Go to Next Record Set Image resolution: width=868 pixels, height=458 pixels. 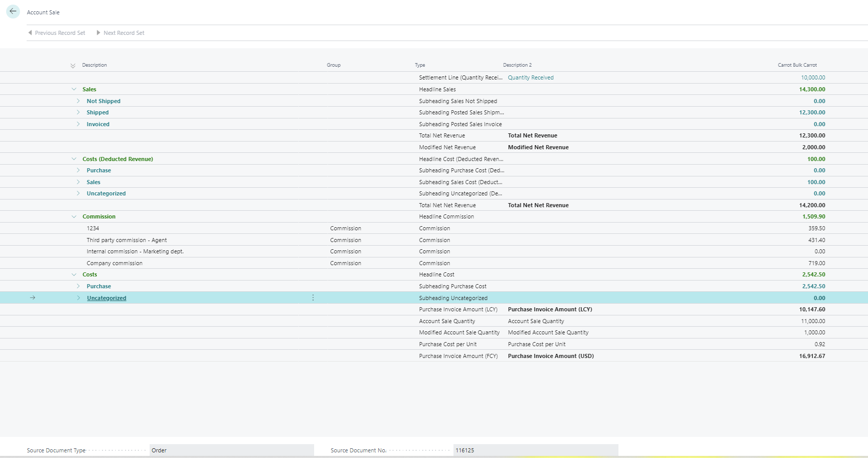[120, 33]
